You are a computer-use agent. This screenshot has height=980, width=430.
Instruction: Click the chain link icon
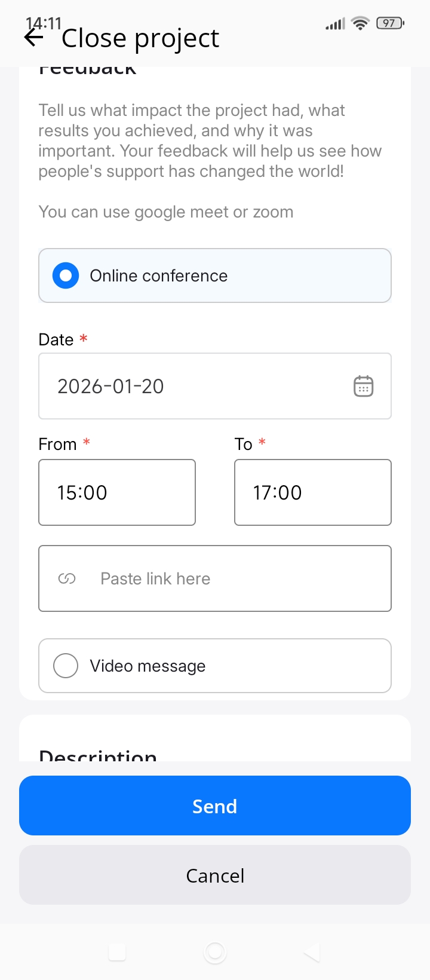tap(67, 578)
